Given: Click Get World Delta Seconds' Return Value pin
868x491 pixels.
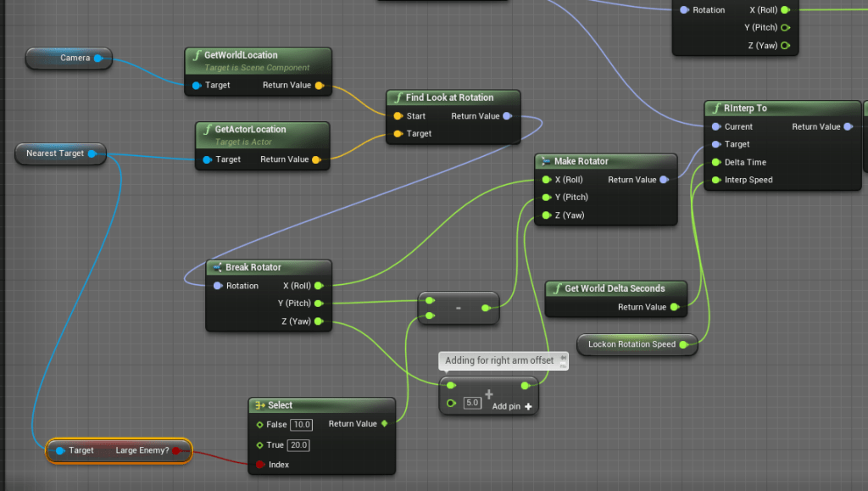Looking at the screenshot, I should tap(674, 307).
